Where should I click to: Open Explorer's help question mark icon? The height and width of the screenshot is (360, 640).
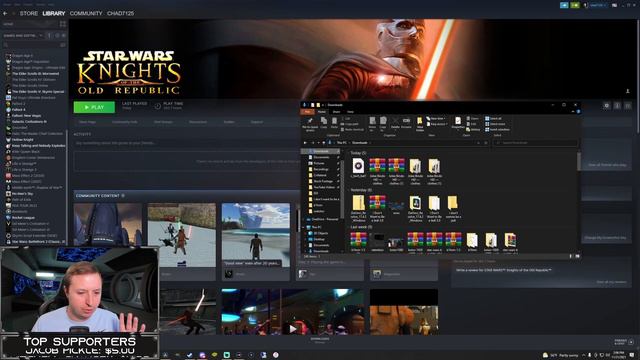[x=578, y=111]
